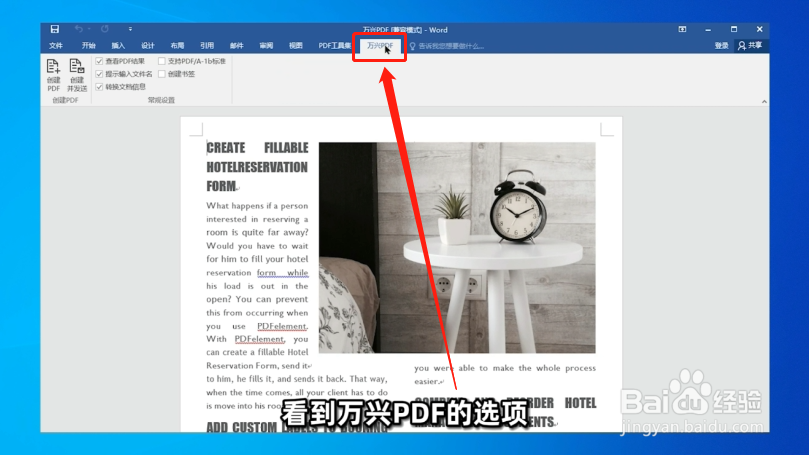Screen dimensions: 809x455
Task: Toggle the 查看PDF结果 checkbox
Action: coord(100,61)
